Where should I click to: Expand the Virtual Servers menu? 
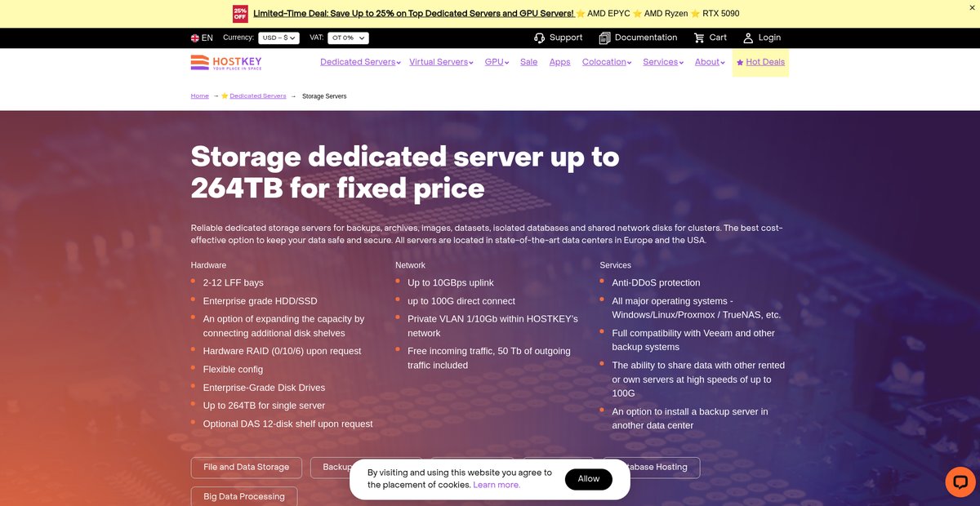click(441, 62)
